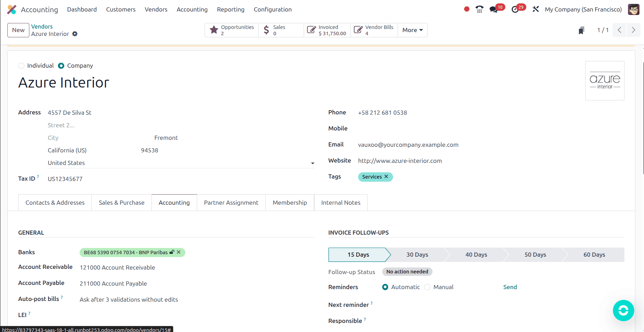Open the debug tools wrench icon
This screenshot has height=332, width=644.
point(535,9)
